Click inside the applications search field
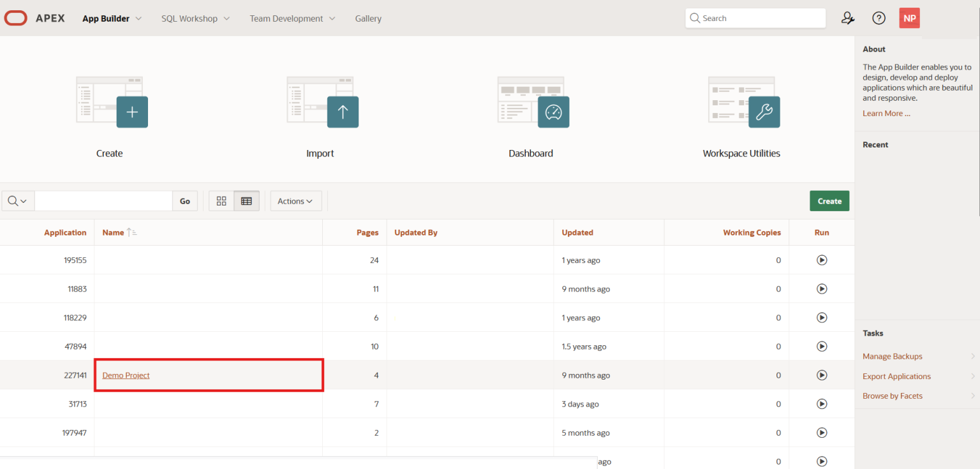The width and height of the screenshot is (980, 469). [103, 200]
